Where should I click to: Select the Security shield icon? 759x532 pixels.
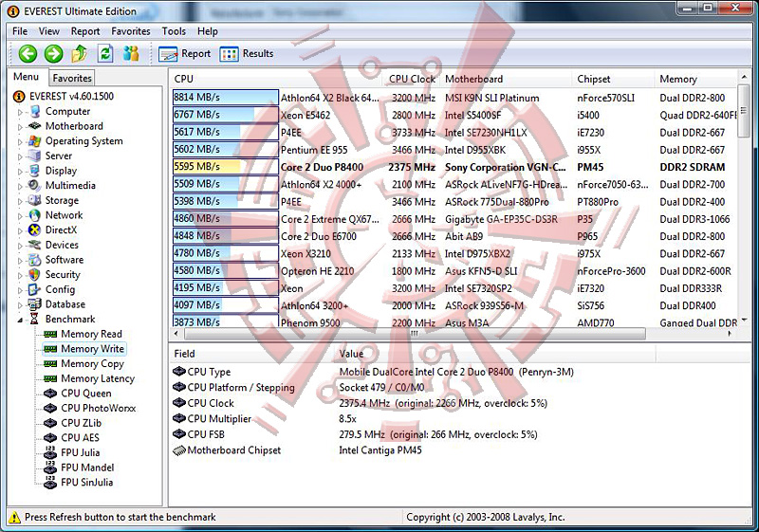35,274
